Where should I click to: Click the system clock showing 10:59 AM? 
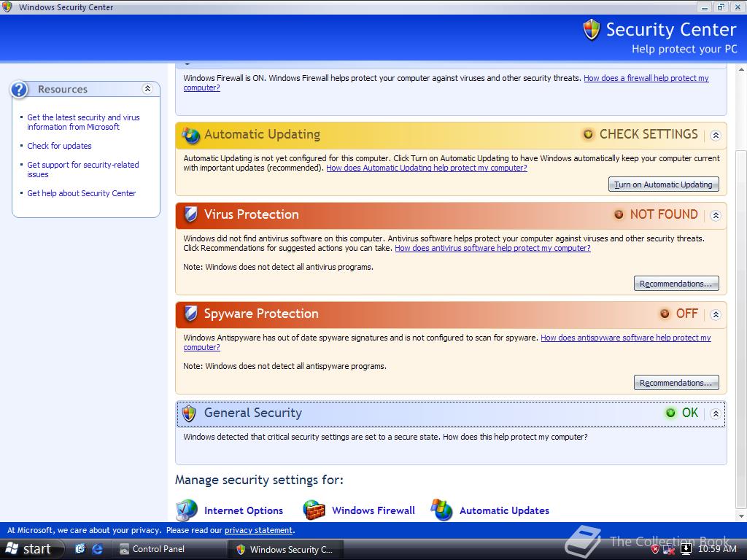(717, 549)
